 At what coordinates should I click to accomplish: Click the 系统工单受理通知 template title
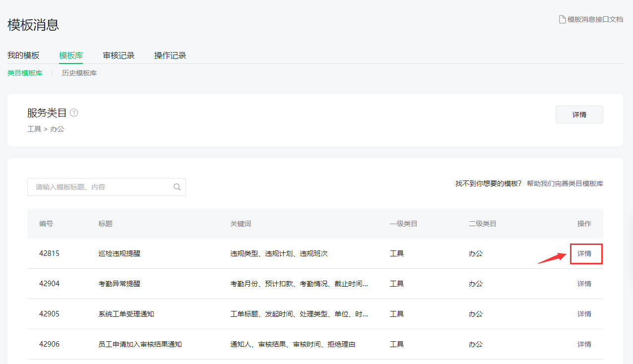[127, 314]
